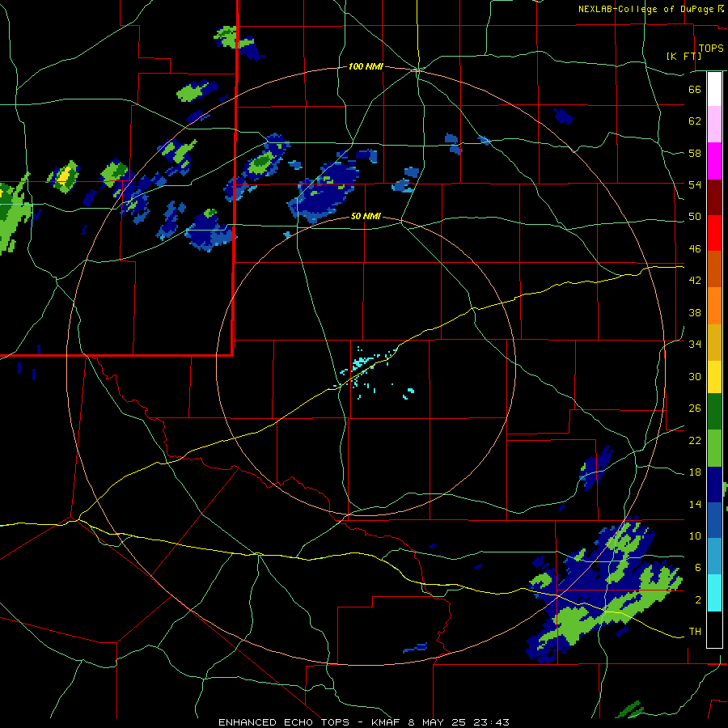Click the 34 legend value
The image size is (728, 728).
pos(695,345)
